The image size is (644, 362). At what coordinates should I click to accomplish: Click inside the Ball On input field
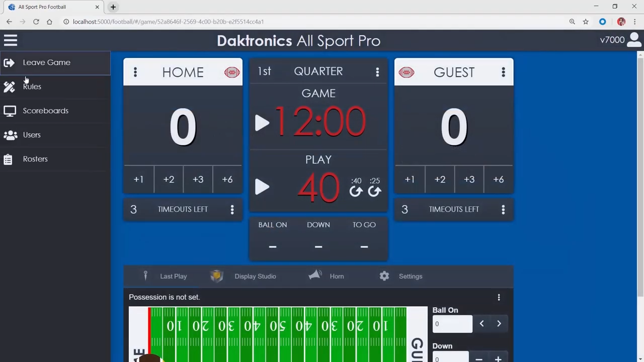[452, 323]
